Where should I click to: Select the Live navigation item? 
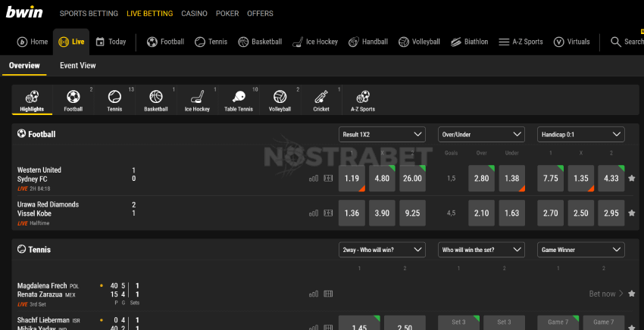(71, 42)
